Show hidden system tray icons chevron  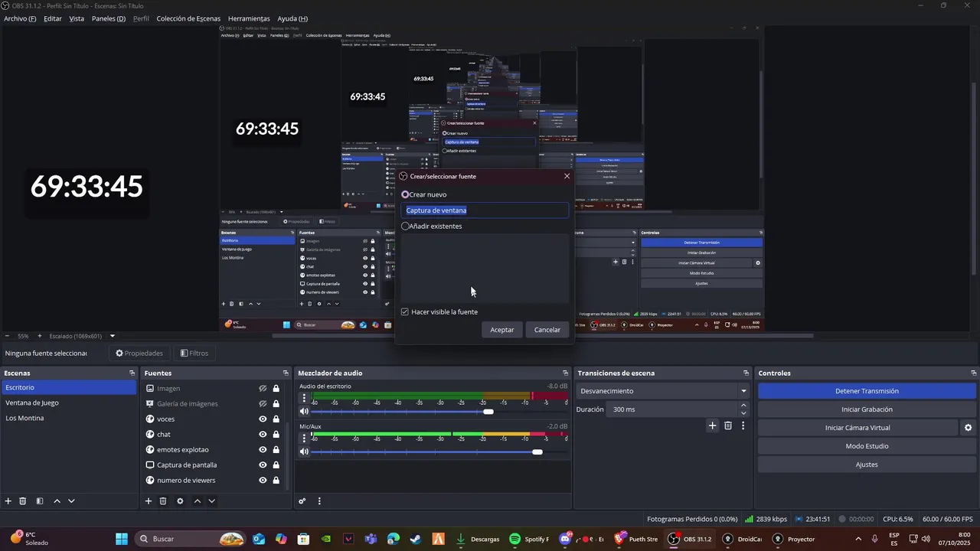[x=857, y=539]
